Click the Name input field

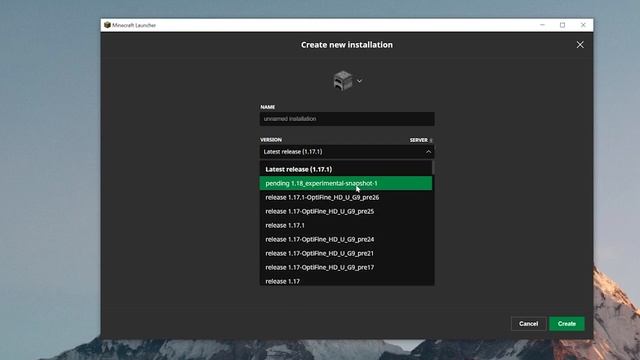347,119
